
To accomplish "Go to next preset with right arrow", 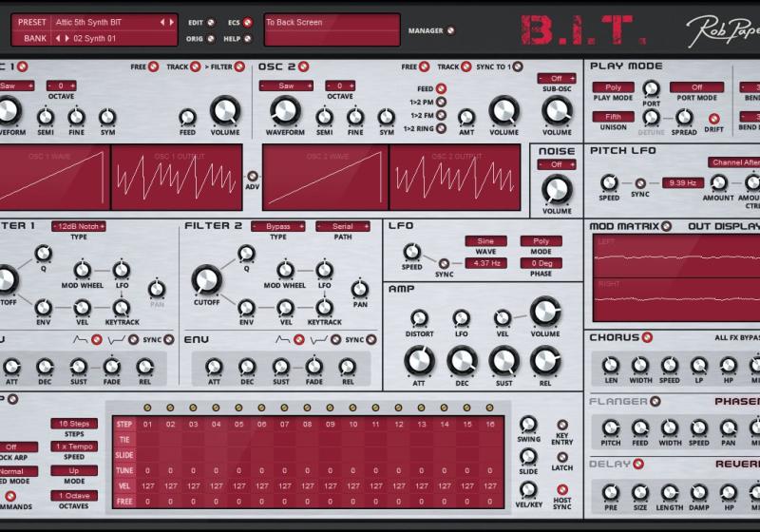I will [172, 22].
